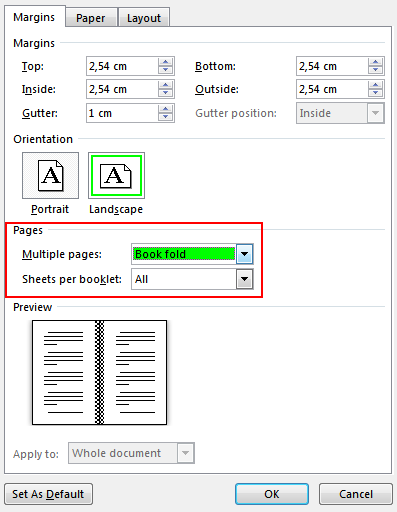Increase the Gutter value with up arrow
This screenshot has height=512, width=397.
(x=165, y=109)
